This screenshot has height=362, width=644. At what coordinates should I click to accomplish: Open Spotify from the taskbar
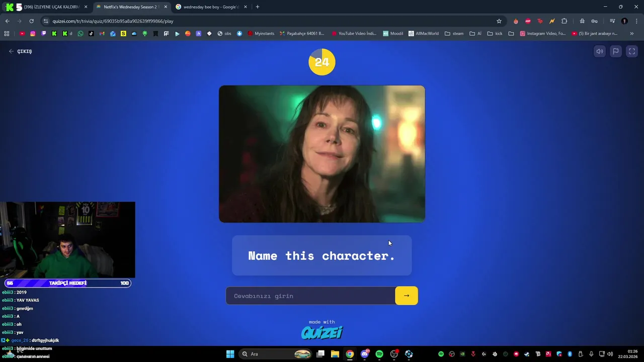pos(379,354)
